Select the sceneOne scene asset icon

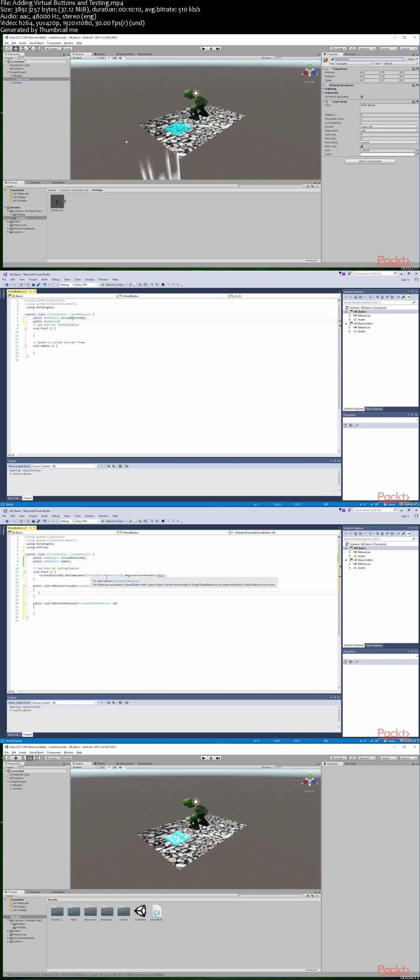[140, 911]
